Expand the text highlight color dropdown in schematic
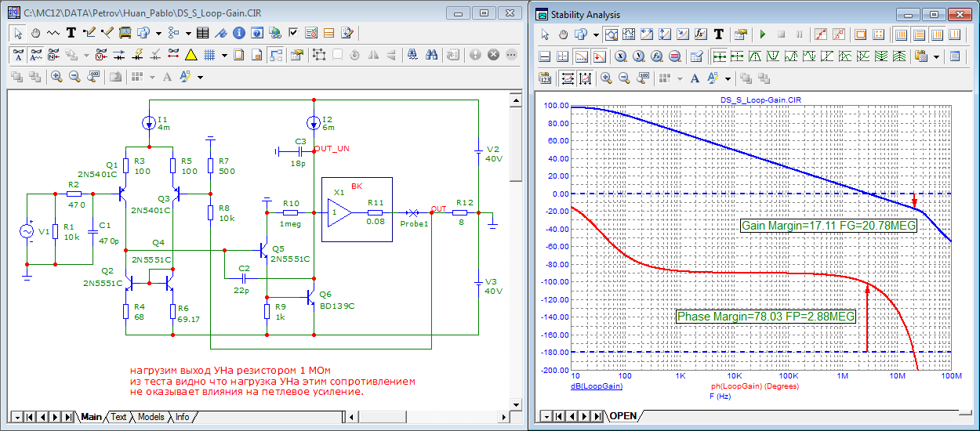This screenshot has width=980, height=431. click(x=201, y=78)
